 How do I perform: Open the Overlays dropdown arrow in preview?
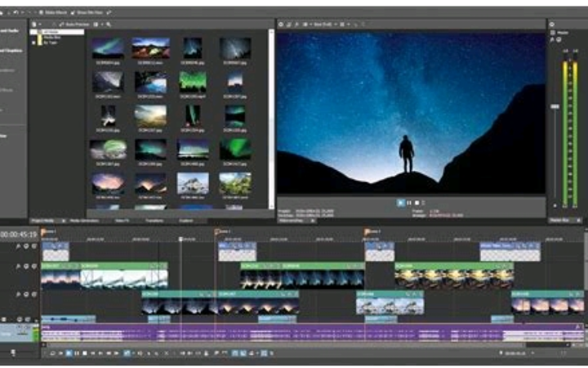click(x=349, y=25)
